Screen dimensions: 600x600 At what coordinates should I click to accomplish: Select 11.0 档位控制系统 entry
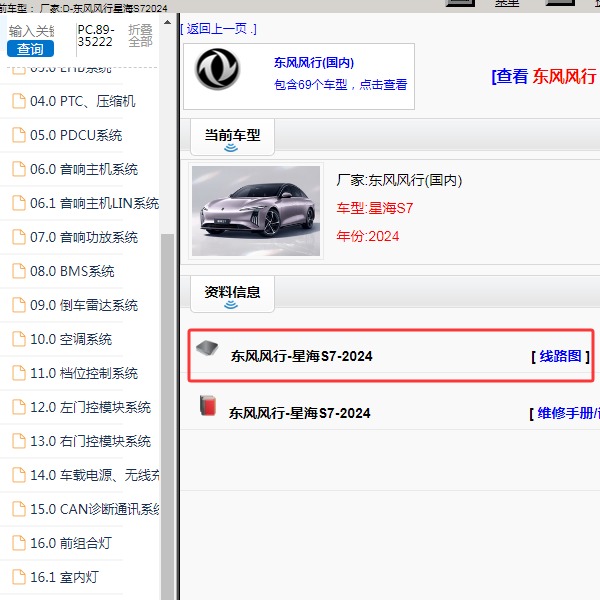coord(84,373)
